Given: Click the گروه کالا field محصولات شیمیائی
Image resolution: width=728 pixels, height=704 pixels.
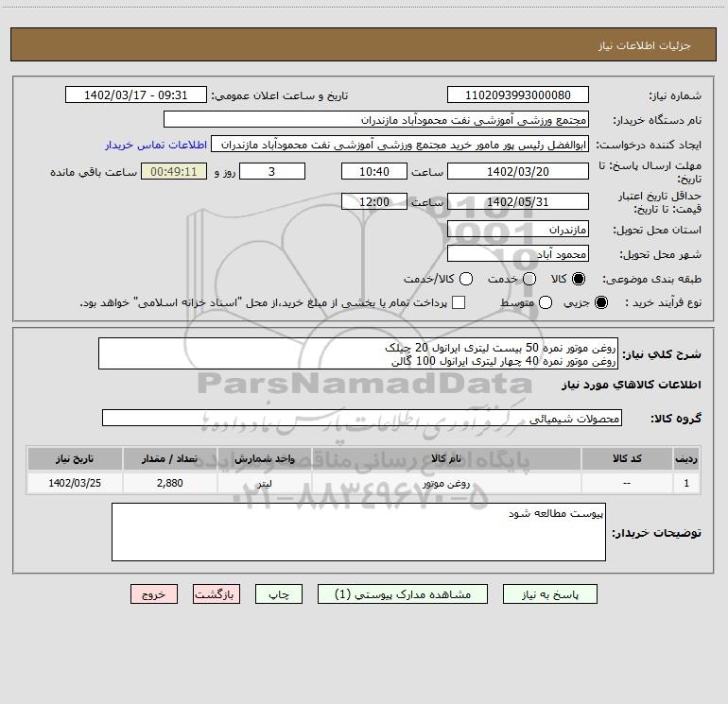Looking at the screenshot, I should [362, 418].
